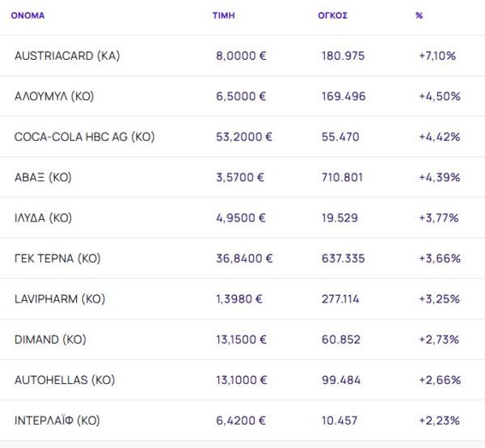Open the ΙΛΥΔΑ (ΚΟ) stock
This screenshot has width=485, height=448.
(44, 218)
